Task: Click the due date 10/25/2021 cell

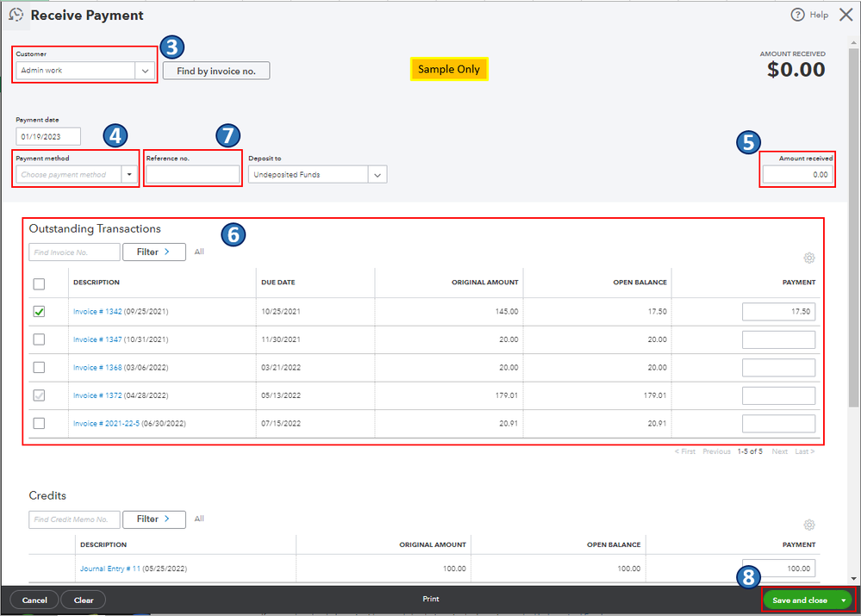Action: coord(281,311)
